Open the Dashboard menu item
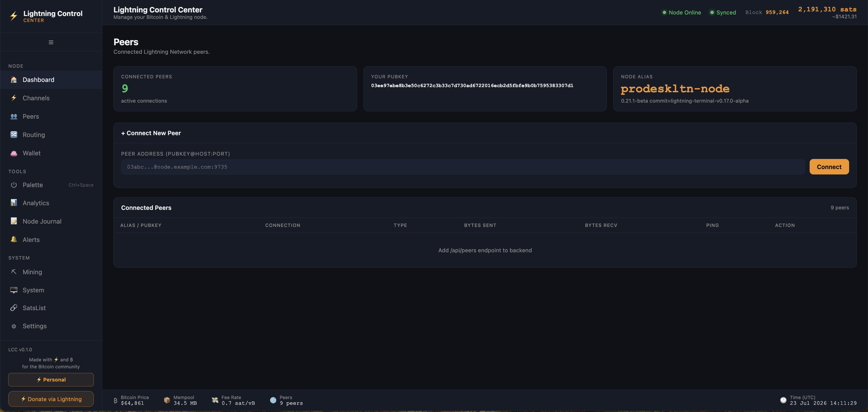 click(51, 80)
